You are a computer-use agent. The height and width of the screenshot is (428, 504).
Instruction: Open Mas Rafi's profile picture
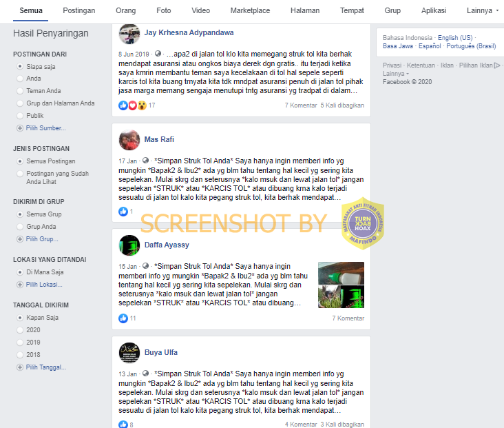coord(129,140)
